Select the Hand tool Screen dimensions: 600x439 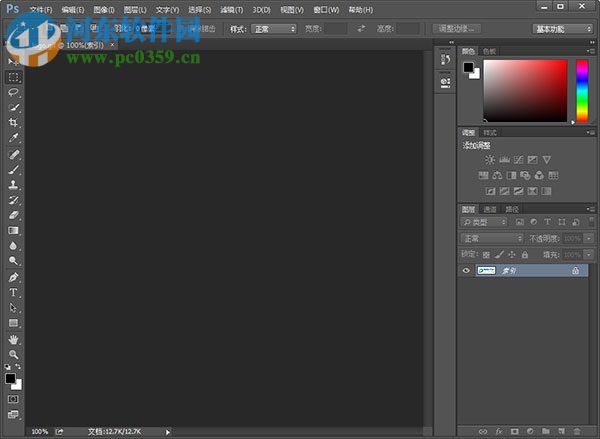coord(14,339)
